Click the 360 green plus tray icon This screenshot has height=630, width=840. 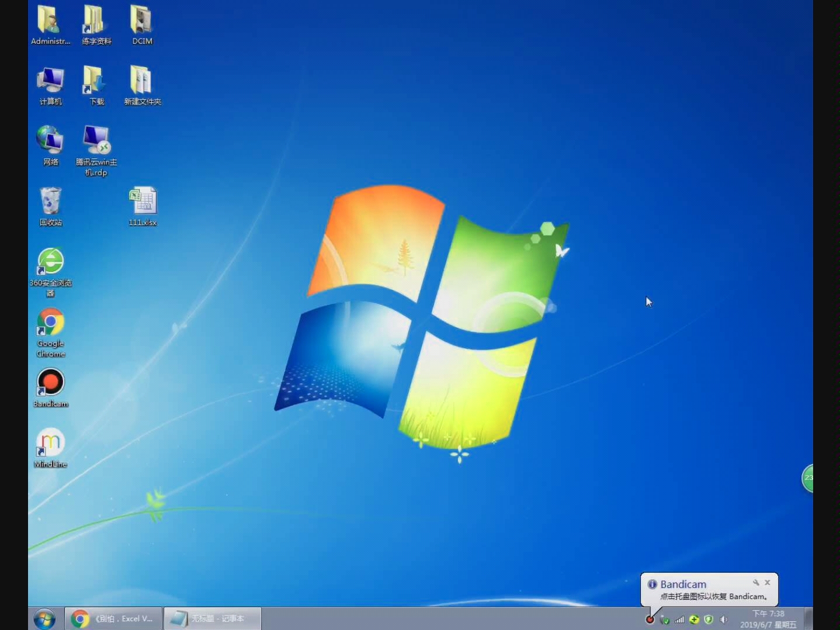[694, 619]
